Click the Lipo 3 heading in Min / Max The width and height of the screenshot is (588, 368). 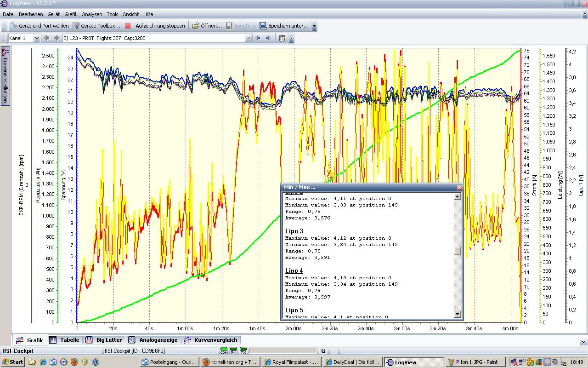(x=294, y=231)
